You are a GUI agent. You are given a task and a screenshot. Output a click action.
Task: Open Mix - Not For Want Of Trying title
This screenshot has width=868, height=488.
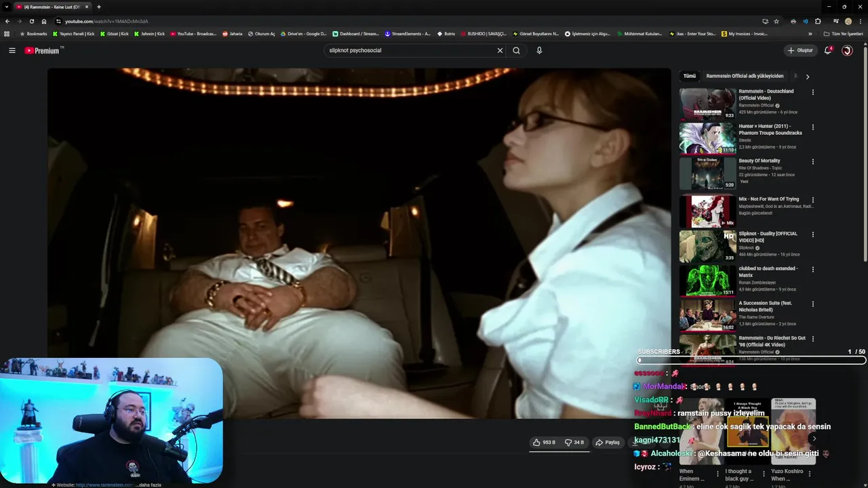(x=769, y=199)
